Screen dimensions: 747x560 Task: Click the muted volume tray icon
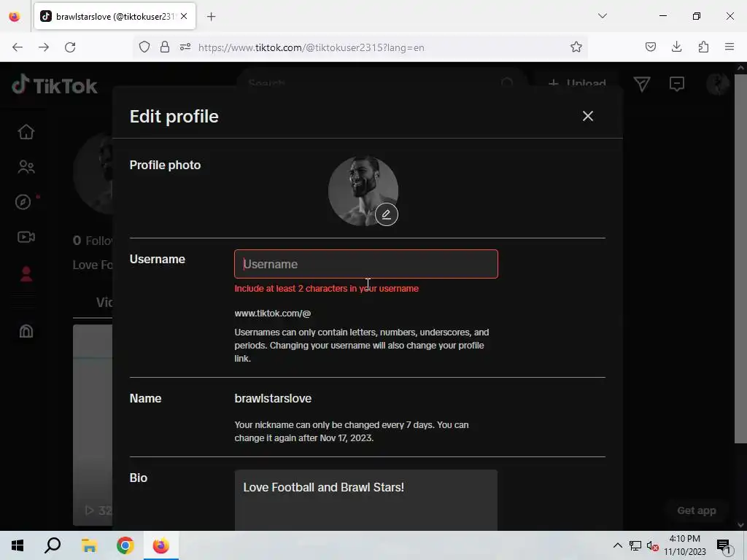click(x=652, y=545)
